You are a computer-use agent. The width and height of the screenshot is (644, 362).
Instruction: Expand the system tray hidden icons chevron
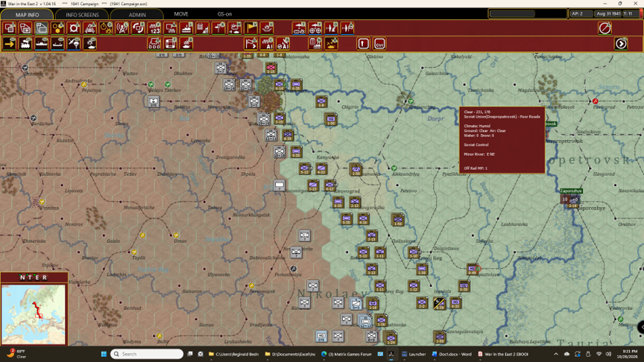coord(556,354)
